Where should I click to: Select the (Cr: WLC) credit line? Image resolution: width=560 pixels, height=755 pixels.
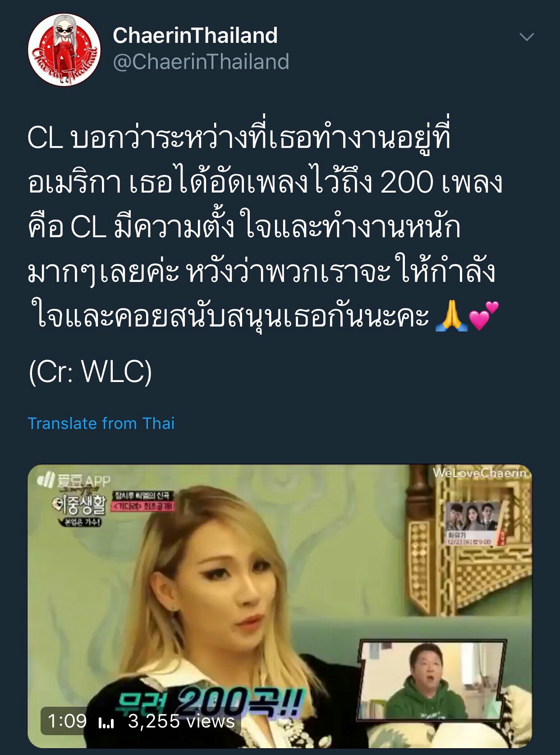(90, 372)
